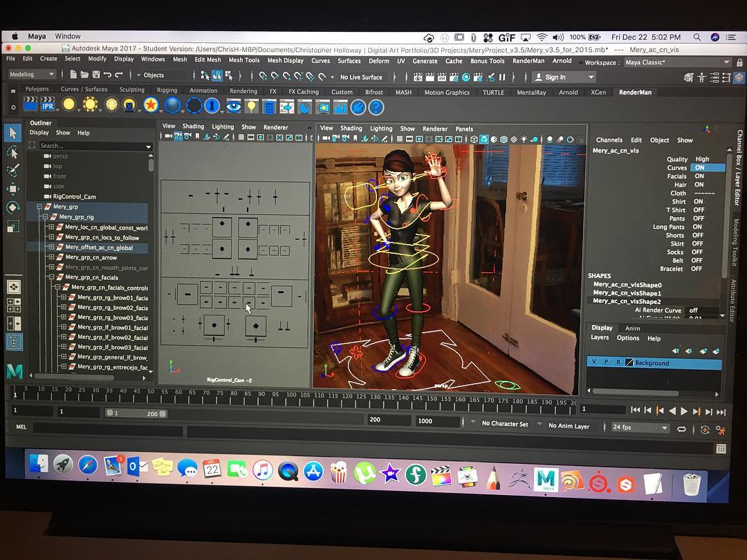The height and width of the screenshot is (560, 747).
Task: Click new scene icon on status line
Action: pos(73,74)
